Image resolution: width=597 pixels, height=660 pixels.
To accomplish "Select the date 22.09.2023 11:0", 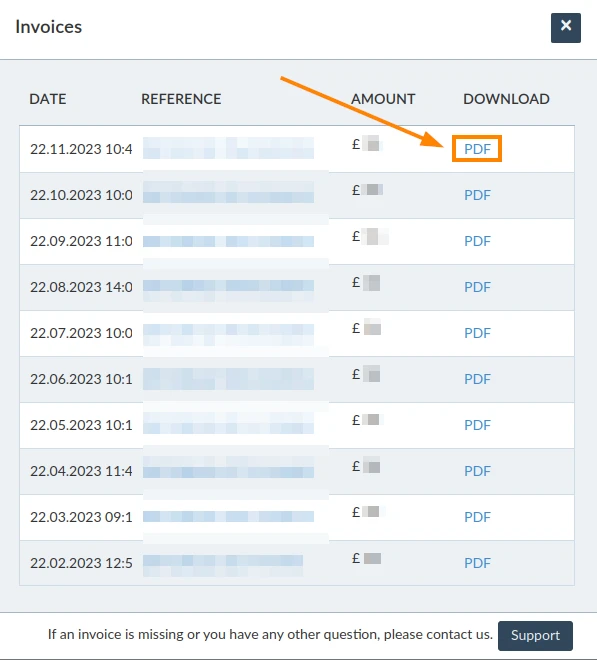I will tap(81, 241).
